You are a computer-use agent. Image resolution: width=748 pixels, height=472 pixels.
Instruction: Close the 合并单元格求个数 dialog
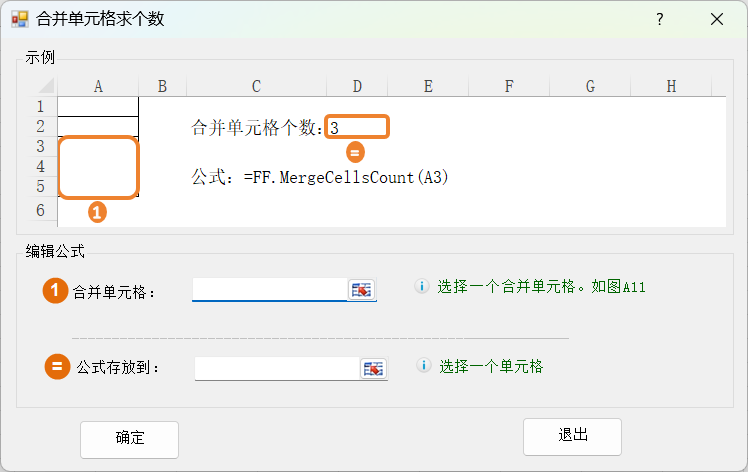pos(716,19)
